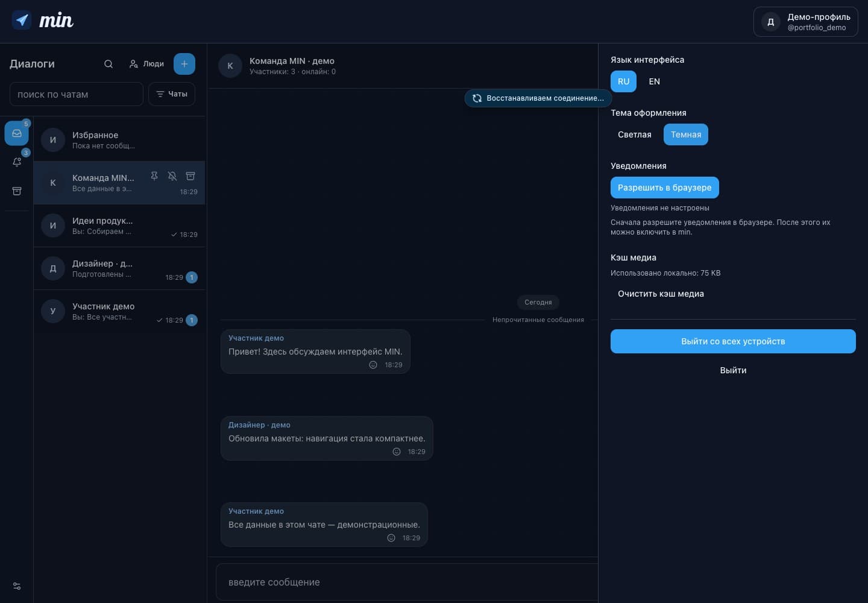Viewport: 868px width, 603px height.
Task: Mute notifications for Команда MIN chat
Action: point(172,176)
